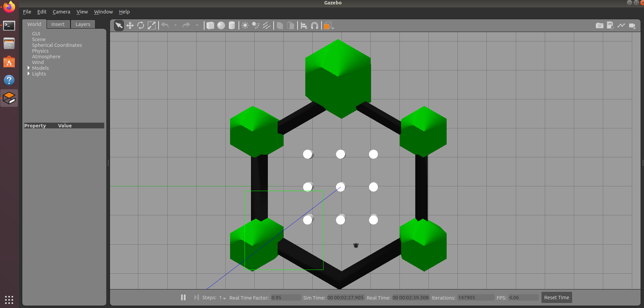The width and height of the screenshot is (644, 308).
Task: Click the Reset Time button
Action: coord(557,298)
